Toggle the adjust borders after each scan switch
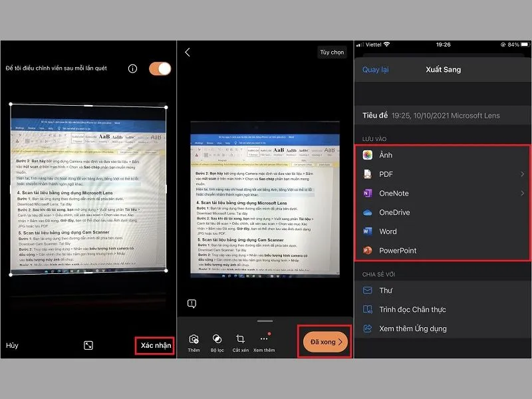The height and width of the screenshot is (399, 532). [160, 68]
